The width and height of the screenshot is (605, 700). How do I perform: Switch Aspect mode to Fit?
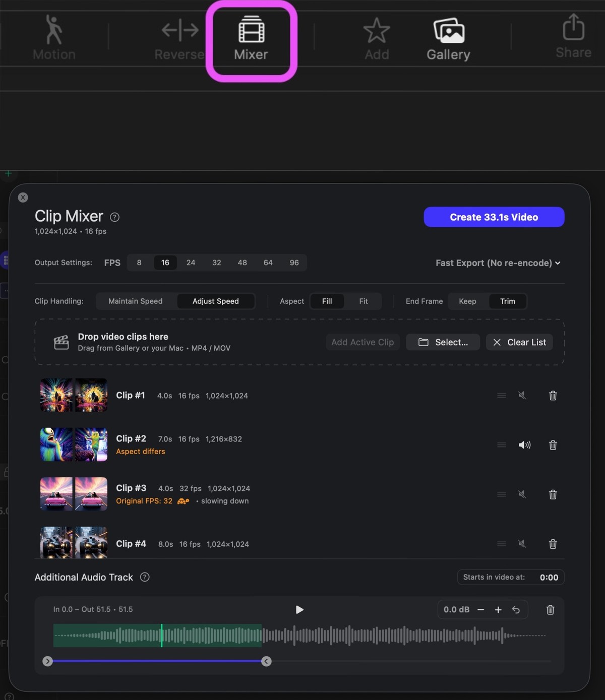(364, 301)
